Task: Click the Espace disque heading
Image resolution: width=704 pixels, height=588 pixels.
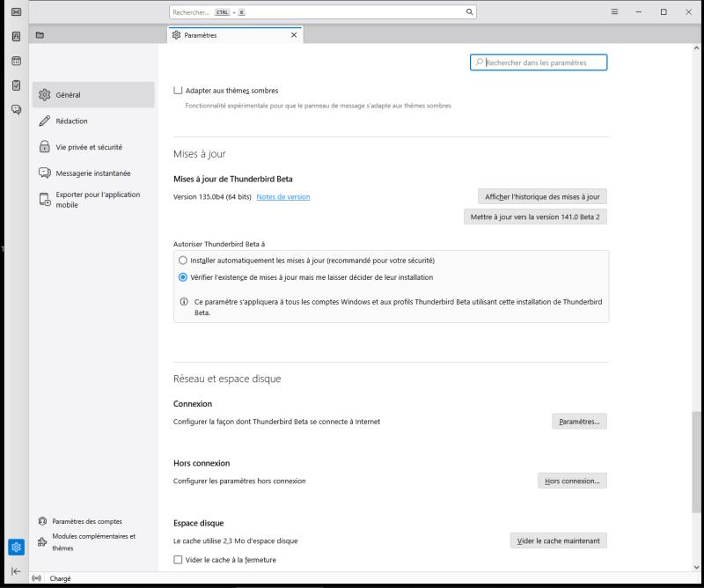Action: tap(199, 523)
